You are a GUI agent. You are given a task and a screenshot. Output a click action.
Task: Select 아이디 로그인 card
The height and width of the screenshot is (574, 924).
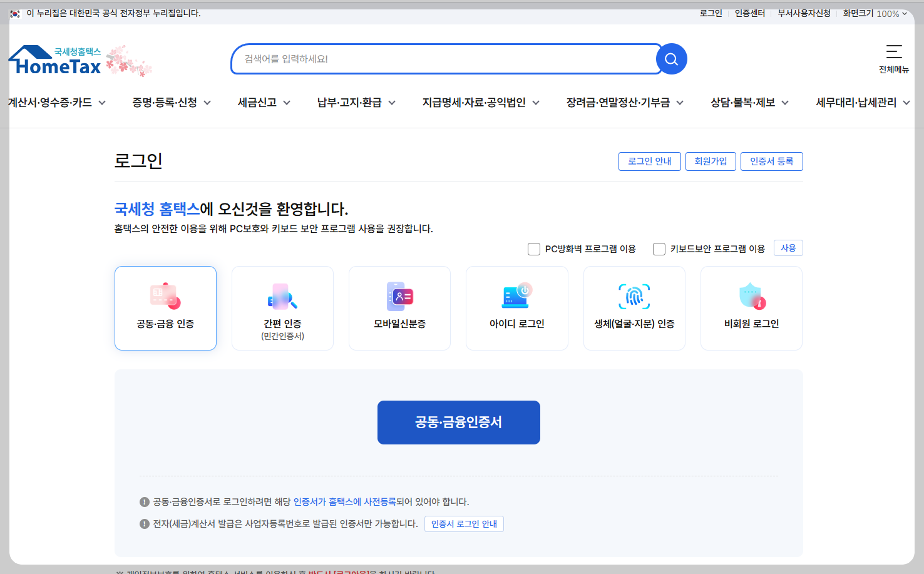517,308
